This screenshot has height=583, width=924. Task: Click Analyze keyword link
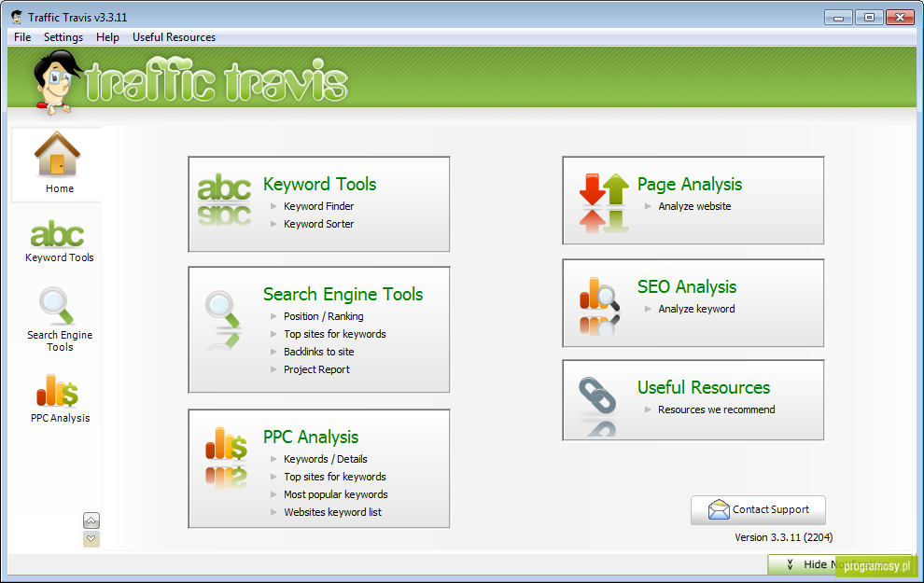(696, 309)
